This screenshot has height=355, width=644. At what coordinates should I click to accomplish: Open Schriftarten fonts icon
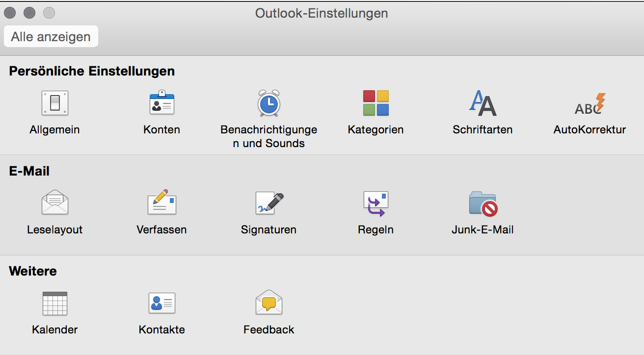coord(483,103)
